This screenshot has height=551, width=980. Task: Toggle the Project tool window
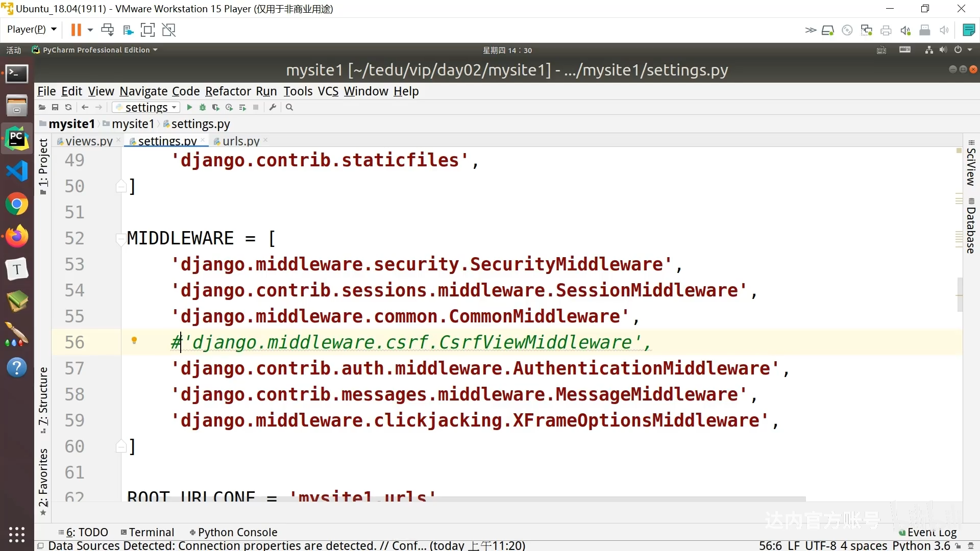(43, 166)
